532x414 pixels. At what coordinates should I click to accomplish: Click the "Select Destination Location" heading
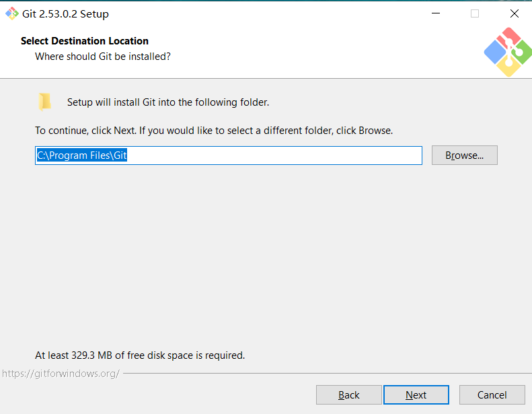85,41
